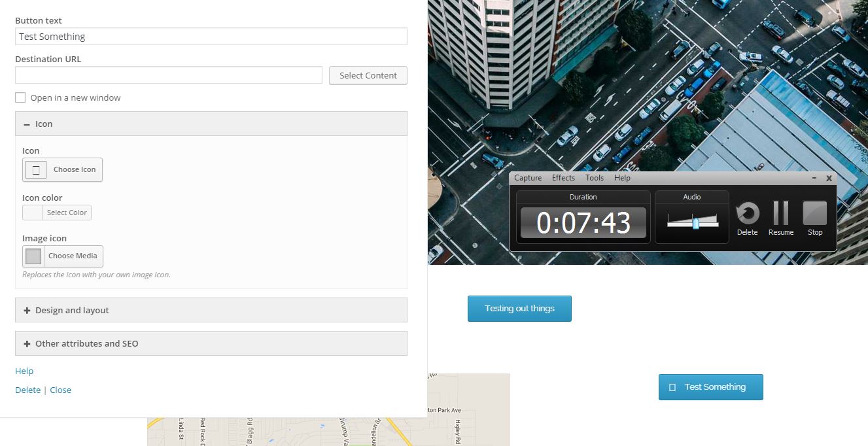Viewport: 868px width, 446px height.
Task: Close the recorder toolbar window
Action: (x=829, y=178)
